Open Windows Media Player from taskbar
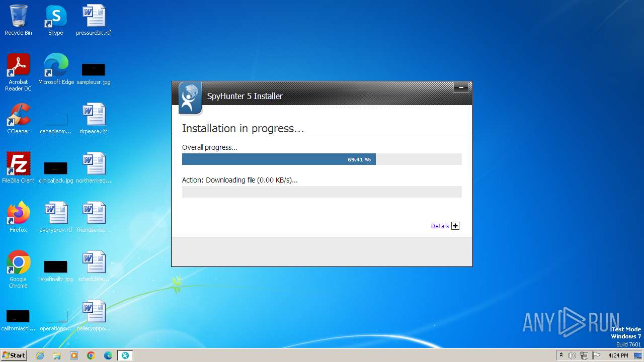Viewport: 644px width, 362px height. pos(74,355)
